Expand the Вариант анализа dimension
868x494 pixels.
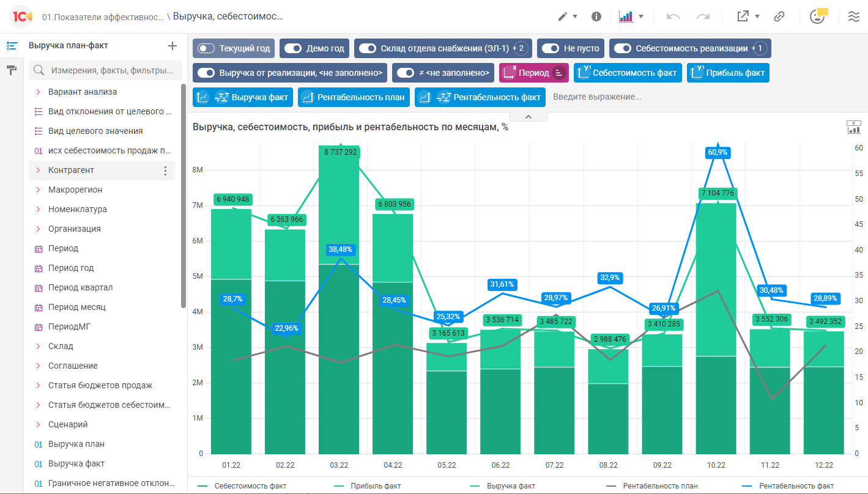[38, 92]
